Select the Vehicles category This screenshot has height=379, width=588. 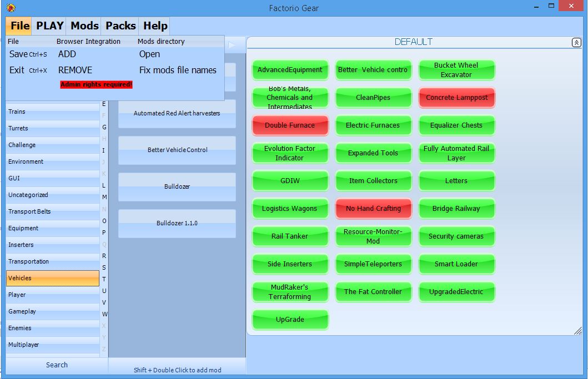click(53, 278)
